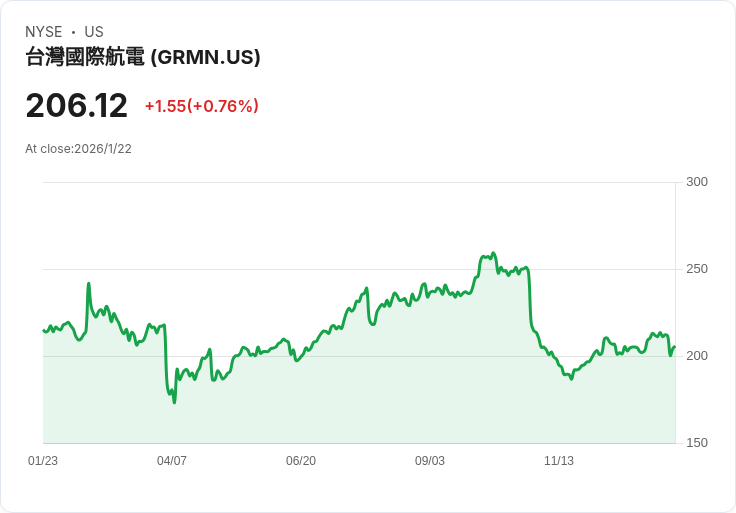
Task: Click the 250 y-axis label
Action: click(696, 269)
